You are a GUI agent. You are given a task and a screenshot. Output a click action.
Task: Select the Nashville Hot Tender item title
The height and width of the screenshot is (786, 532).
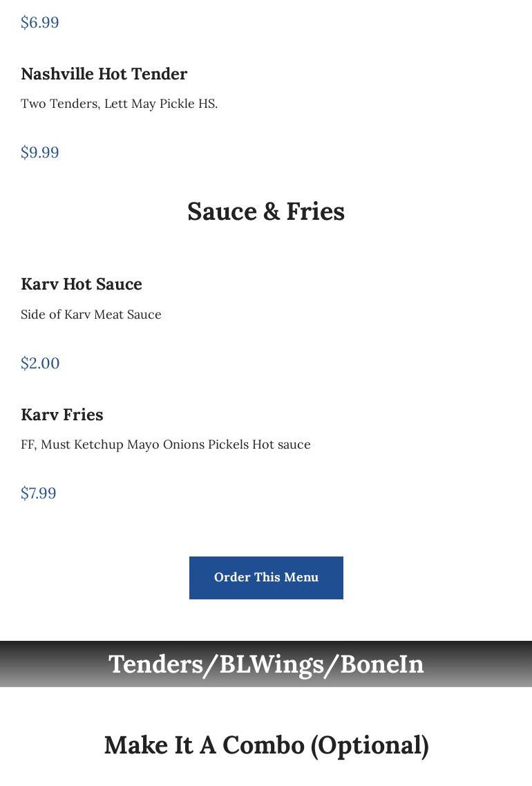point(104,74)
